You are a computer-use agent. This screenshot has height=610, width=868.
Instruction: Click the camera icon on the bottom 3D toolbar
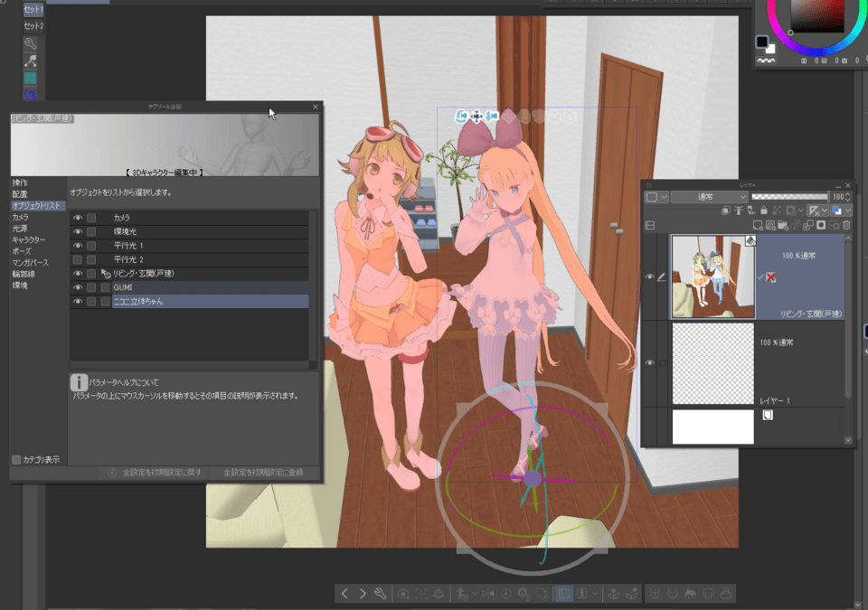[x=402, y=593]
